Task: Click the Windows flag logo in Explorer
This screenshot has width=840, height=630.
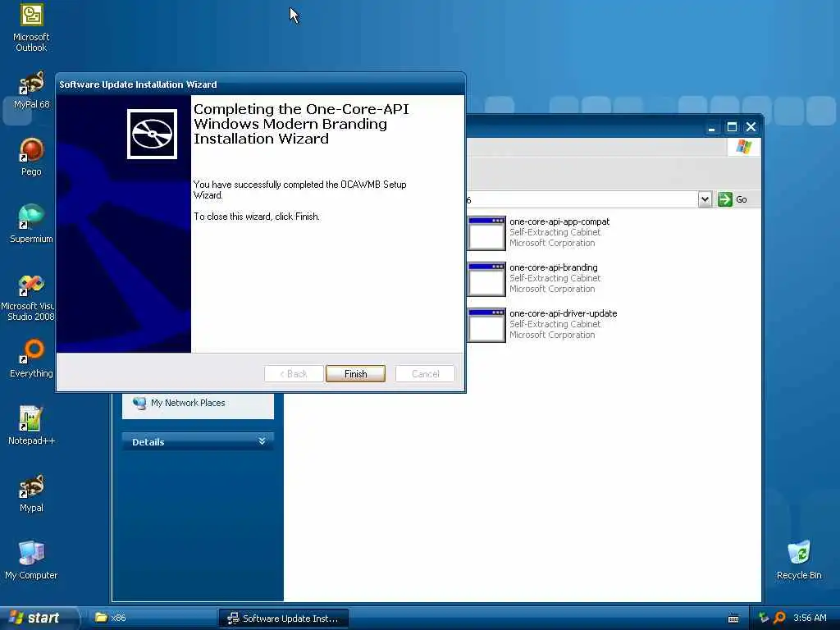Action: point(743,146)
